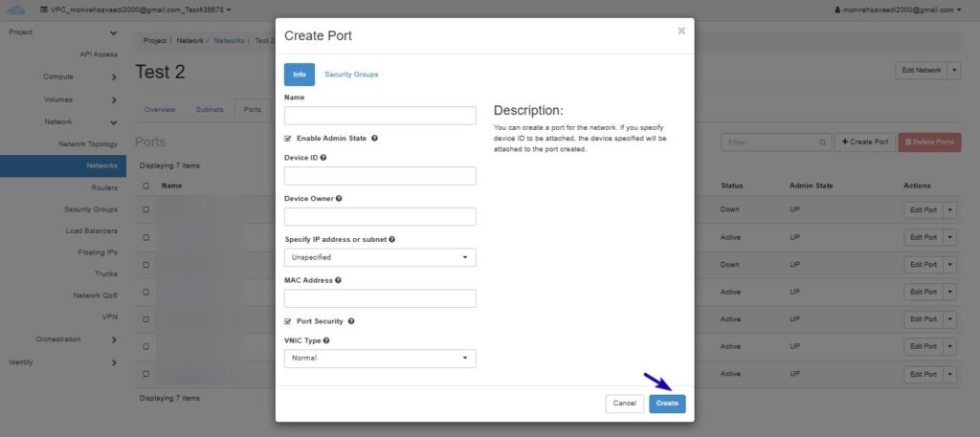Image resolution: width=980 pixels, height=437 pixels.
Task: Click the MAC Address help icon
Action: point(338,280)
